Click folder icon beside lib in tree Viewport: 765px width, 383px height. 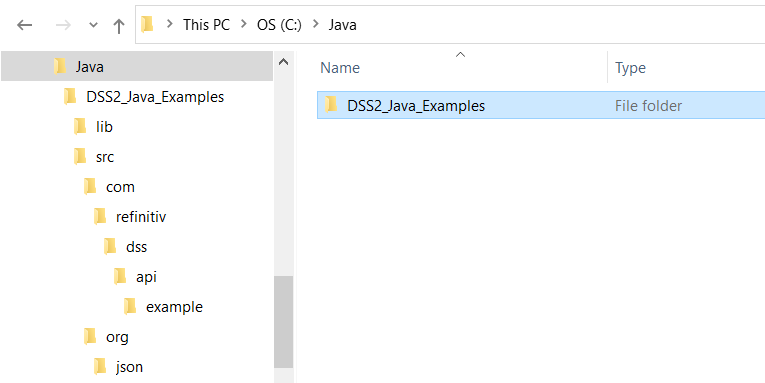coord(80,127)
